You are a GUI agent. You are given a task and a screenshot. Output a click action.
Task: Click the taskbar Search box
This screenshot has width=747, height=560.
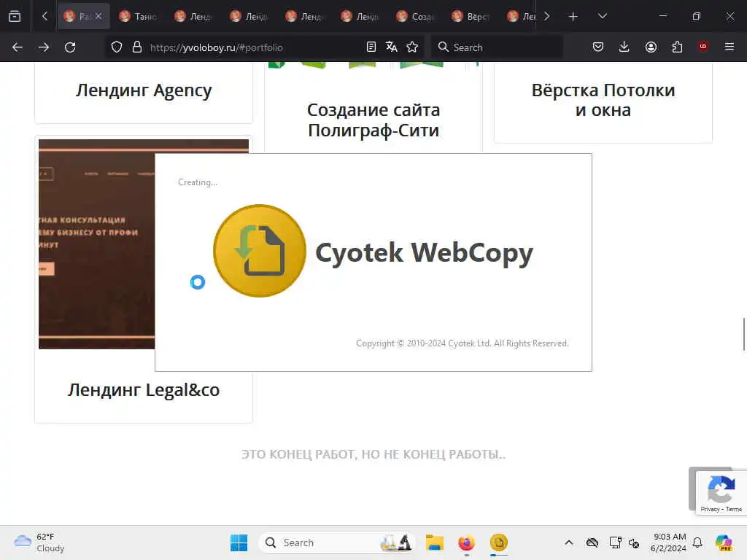click(337, 542)
